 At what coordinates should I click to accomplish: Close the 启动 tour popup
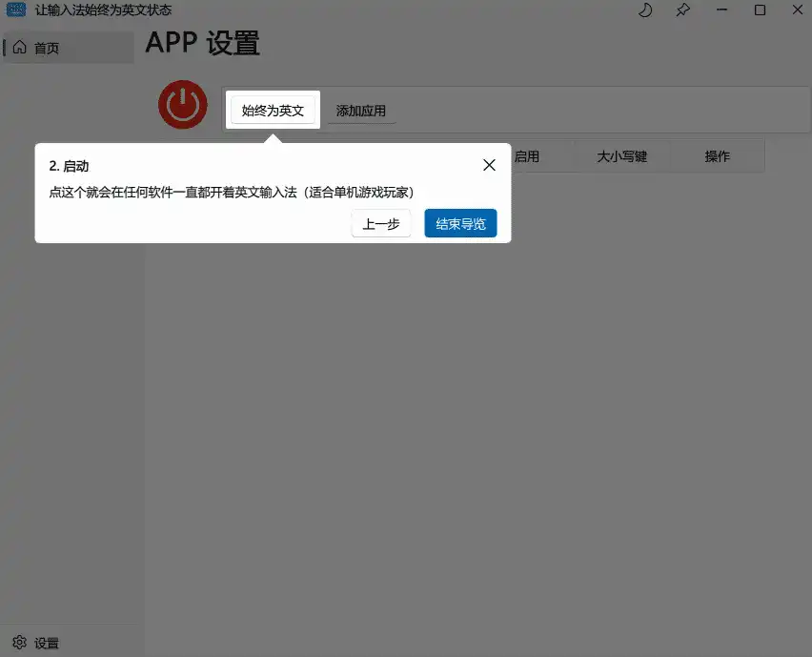[x=489, y=165]
